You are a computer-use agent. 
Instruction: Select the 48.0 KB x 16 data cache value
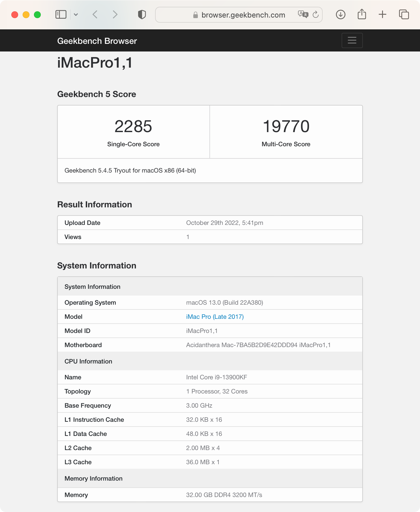pyautogui.click(x=204, y=434)
